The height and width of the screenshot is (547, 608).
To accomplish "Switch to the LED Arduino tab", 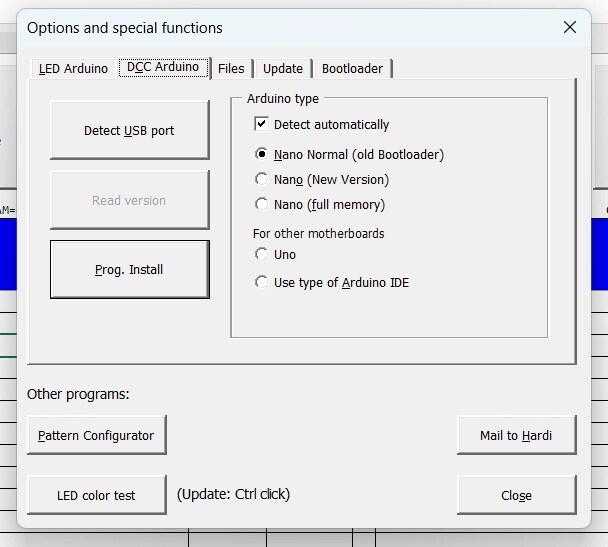I will (73, 69).
